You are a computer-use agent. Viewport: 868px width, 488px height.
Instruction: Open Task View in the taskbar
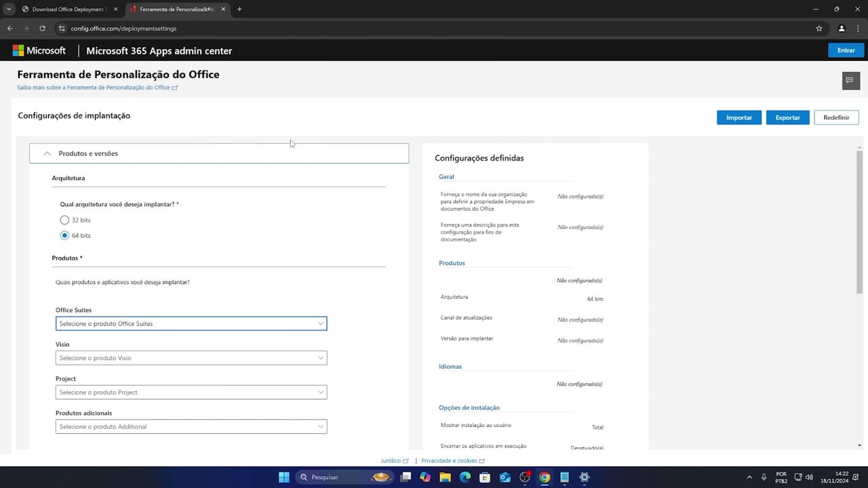406,477
